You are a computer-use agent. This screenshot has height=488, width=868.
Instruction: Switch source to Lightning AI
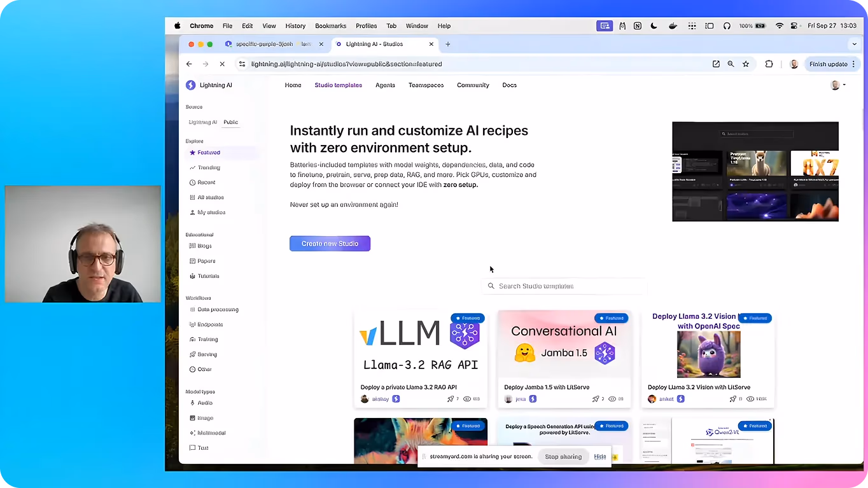pos(203,122)
